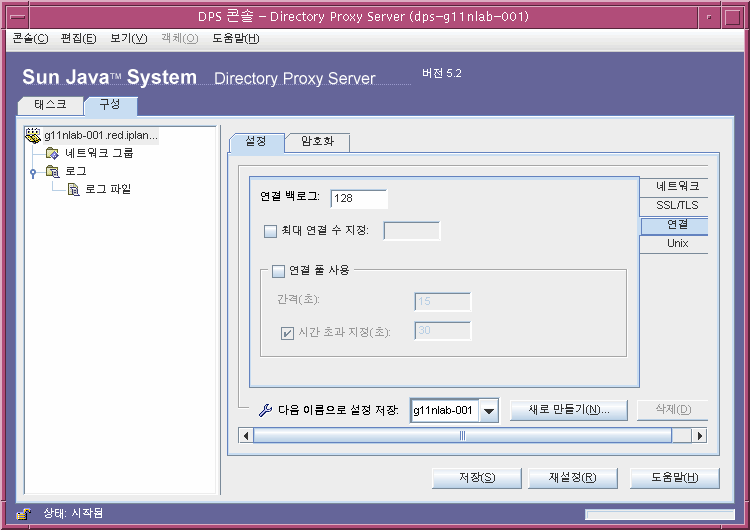Click the 최대 연결 수 지정 input field

pos(412,231)
